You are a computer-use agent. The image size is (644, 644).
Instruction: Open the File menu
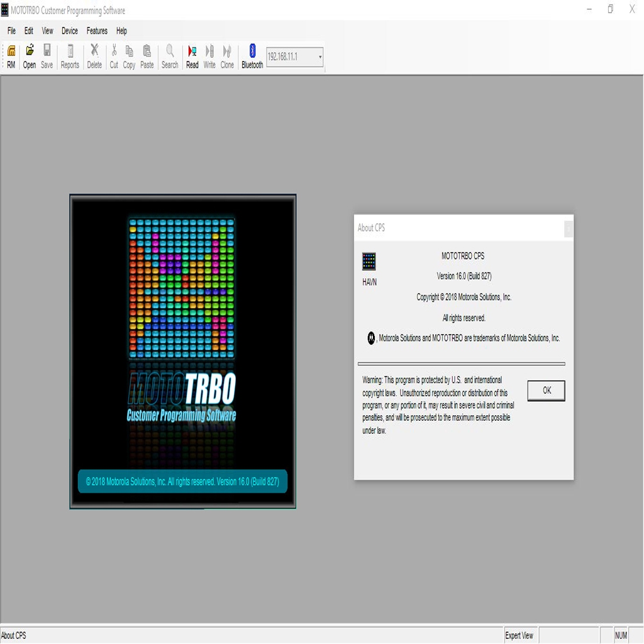coord(12,31)
